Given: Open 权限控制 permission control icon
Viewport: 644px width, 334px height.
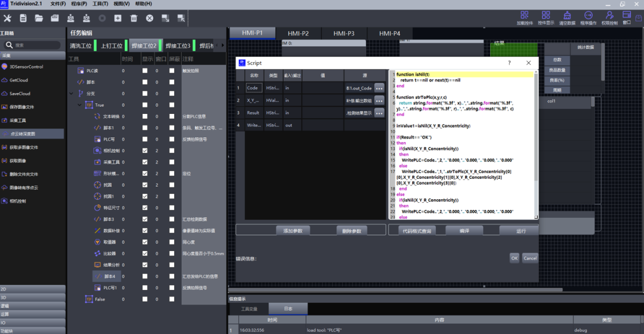Looking at the screenshot, I should [608, 16].
